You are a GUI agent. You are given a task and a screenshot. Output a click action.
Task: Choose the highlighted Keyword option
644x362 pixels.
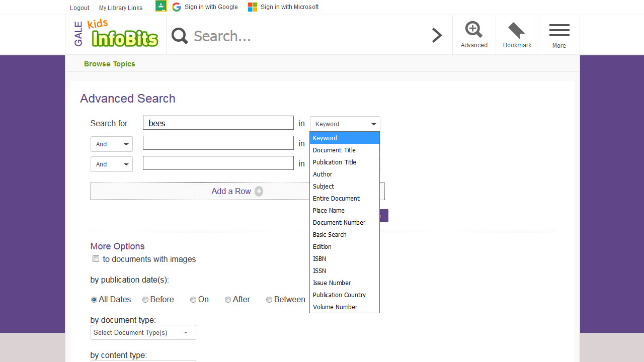345,138
